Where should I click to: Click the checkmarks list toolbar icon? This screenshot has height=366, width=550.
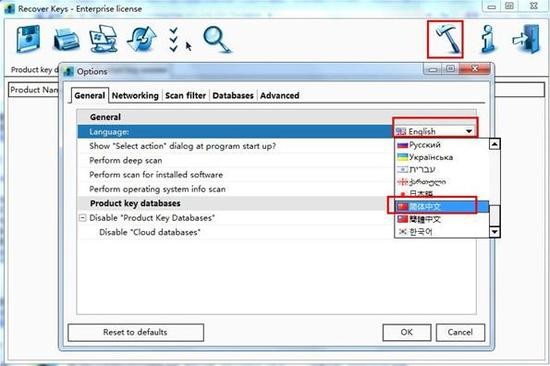173,40
